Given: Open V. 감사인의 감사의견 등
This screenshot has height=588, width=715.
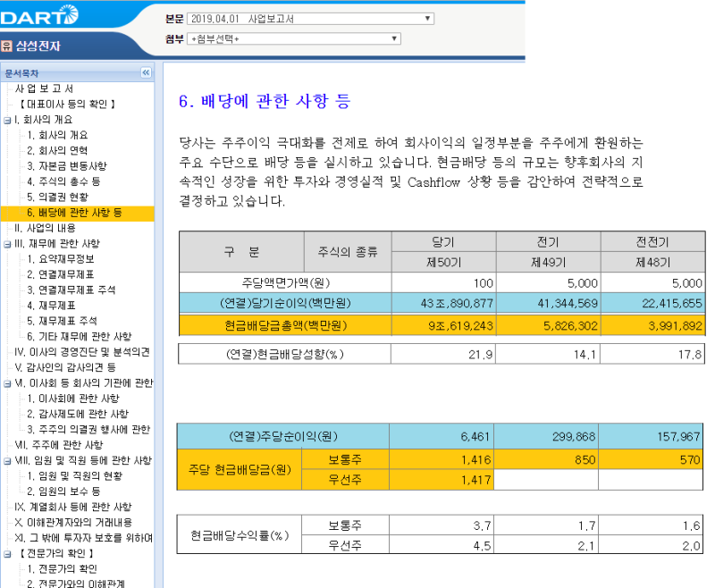Looking at the screenshot, I should (65, 367).
